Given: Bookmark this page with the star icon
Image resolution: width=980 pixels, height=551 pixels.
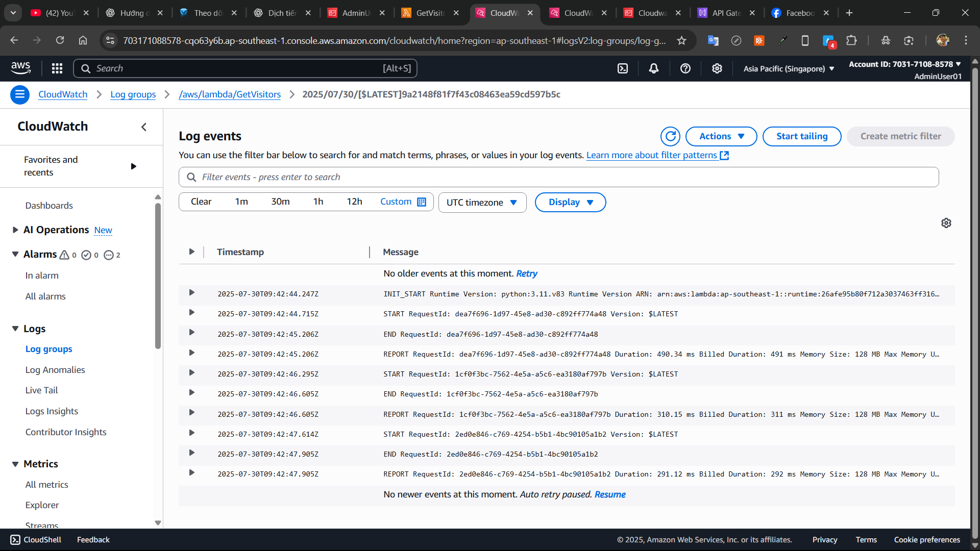Looking at the screenshot, I should 681,40.
